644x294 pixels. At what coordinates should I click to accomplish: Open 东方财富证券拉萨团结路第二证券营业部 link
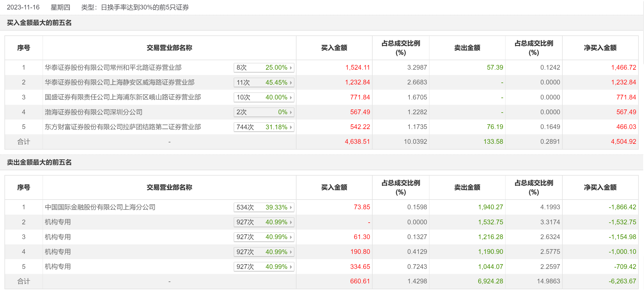coord(123,127)
